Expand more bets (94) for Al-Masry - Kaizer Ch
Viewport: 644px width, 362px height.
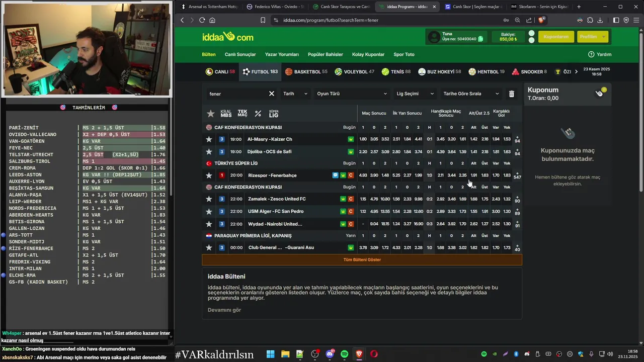tap(517, 139)
